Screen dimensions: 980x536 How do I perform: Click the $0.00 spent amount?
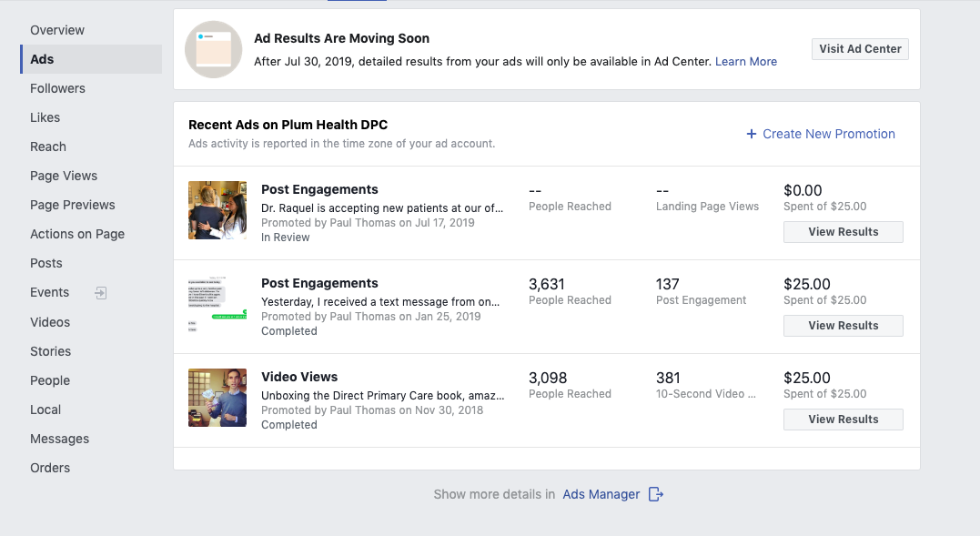point(803,190)
